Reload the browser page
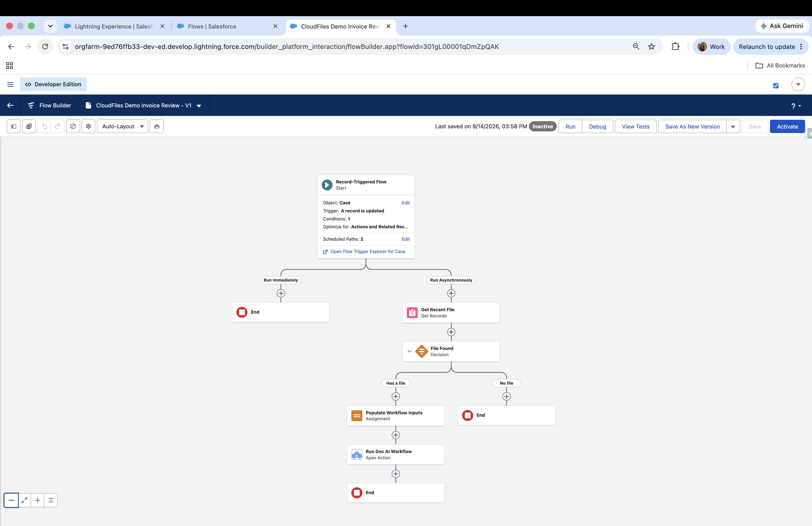 [45, 47]
